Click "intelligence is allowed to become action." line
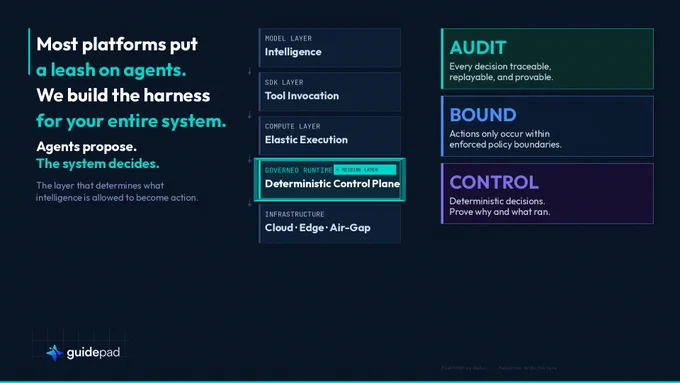The width and height of the screenshot is (680, 383). tap(117, 197)
